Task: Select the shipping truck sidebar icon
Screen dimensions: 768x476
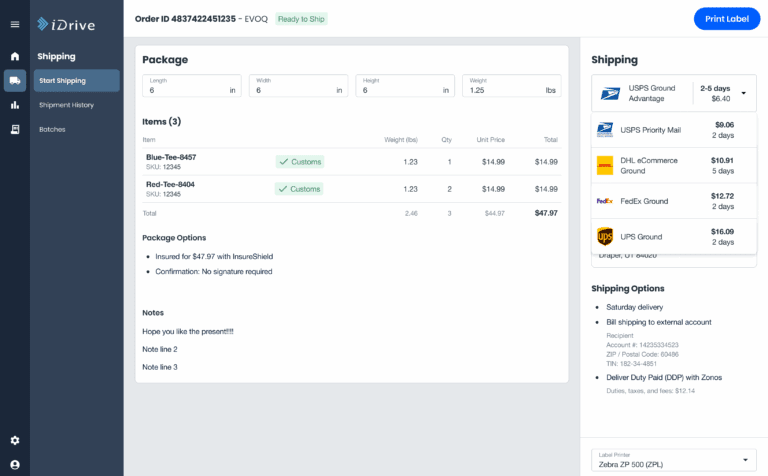Action: pos(14,81)
